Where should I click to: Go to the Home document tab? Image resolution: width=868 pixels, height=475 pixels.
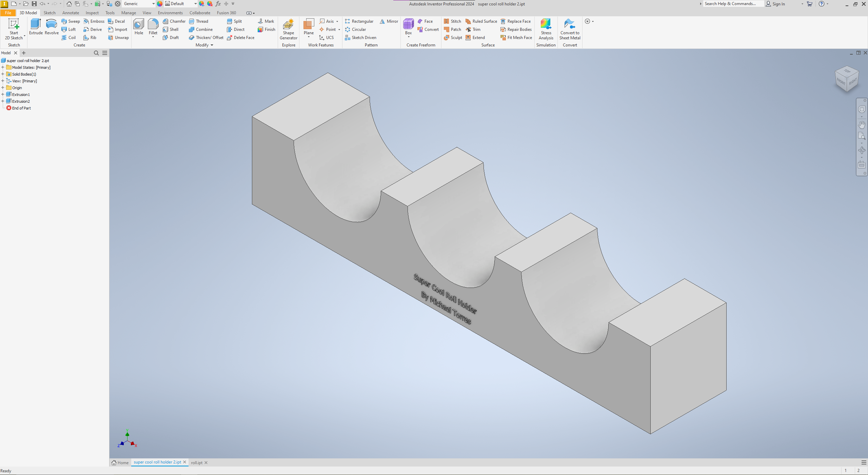(120, 463)
